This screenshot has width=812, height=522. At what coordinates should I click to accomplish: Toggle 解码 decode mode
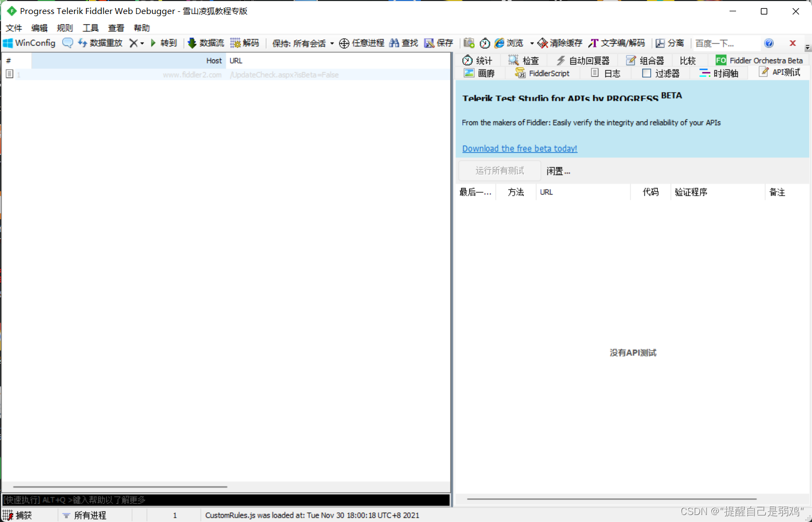(245, 43)
